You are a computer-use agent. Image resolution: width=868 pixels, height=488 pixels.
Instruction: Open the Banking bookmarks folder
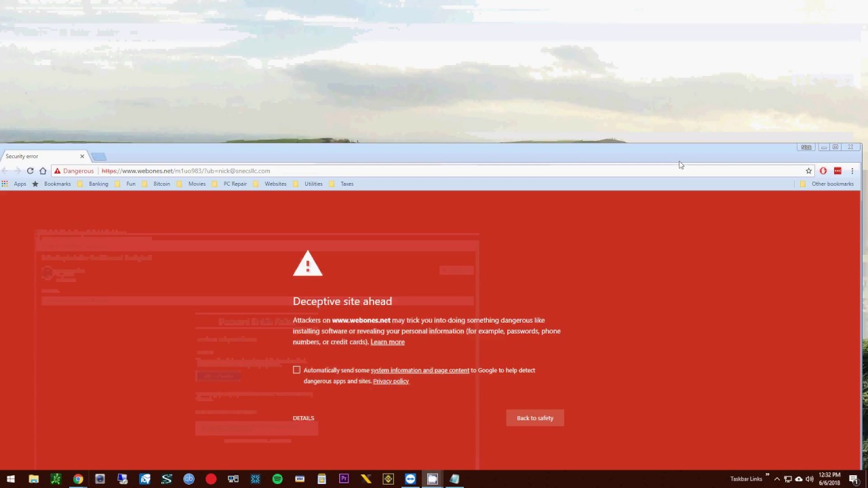(x=93, y=184)
